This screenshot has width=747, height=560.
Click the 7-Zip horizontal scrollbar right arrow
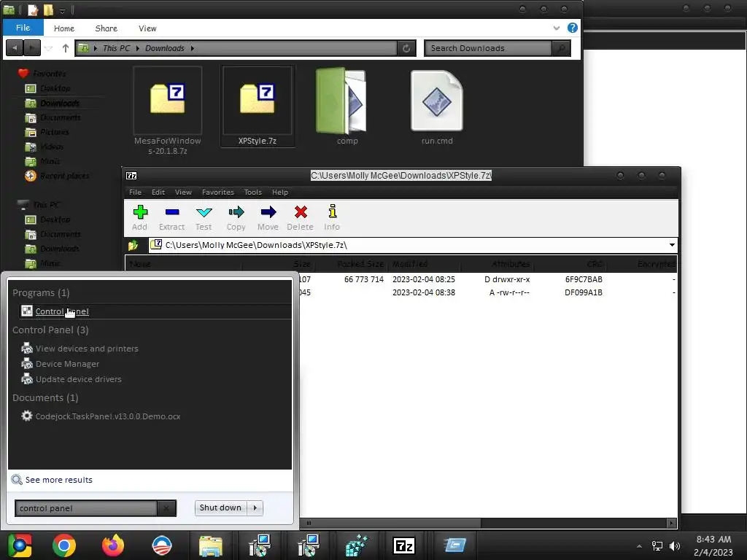click(671, 523)
